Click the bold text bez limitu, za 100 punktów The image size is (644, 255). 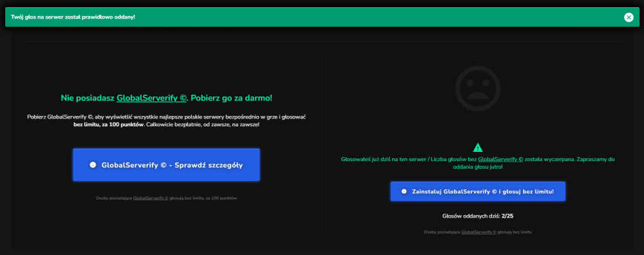tap(108, 124)
